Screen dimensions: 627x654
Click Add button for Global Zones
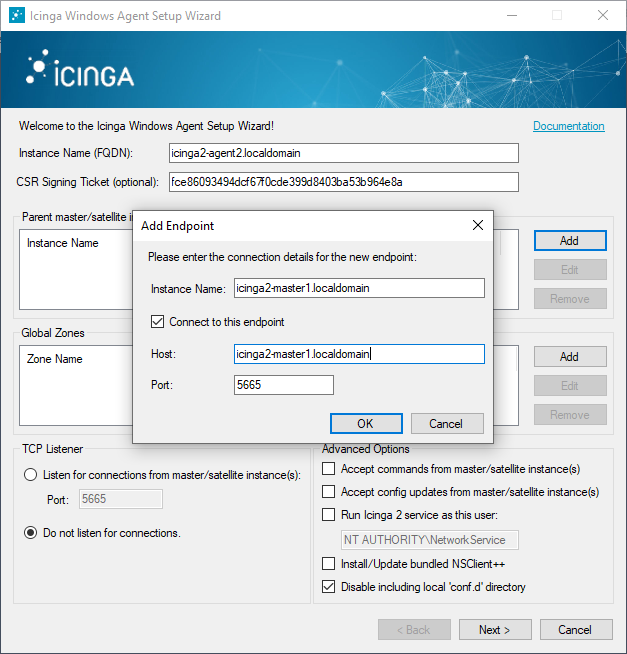[x=570, y=357]
